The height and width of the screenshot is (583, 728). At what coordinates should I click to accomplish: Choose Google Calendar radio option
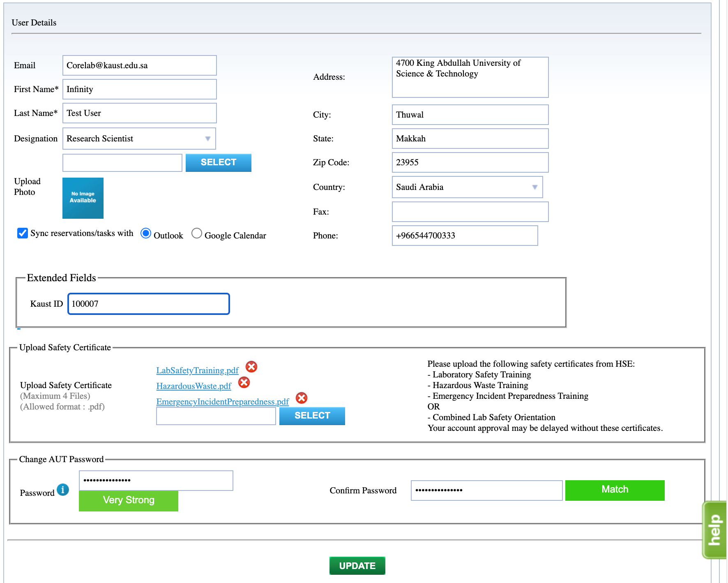click(x=197, y=233)
